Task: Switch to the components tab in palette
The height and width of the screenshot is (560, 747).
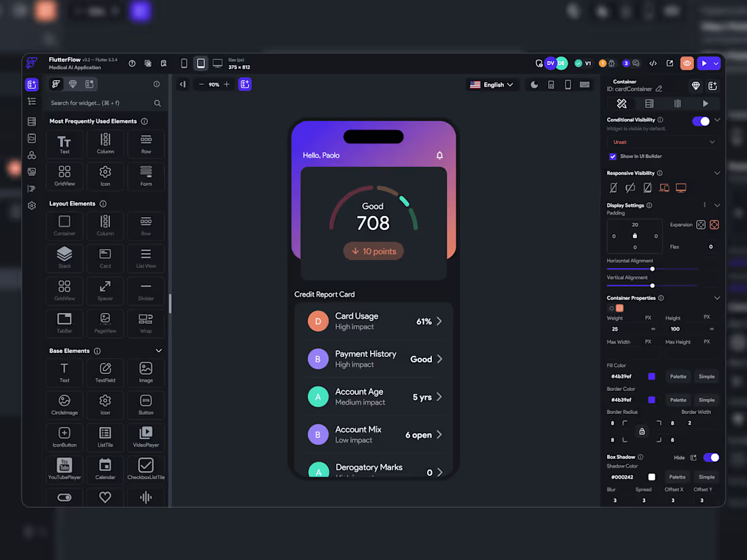Action: 89,84
